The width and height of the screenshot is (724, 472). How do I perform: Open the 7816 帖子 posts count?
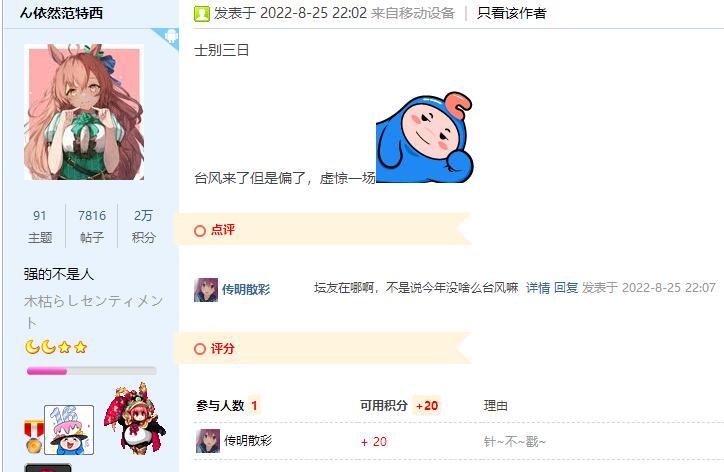point(92,226)
